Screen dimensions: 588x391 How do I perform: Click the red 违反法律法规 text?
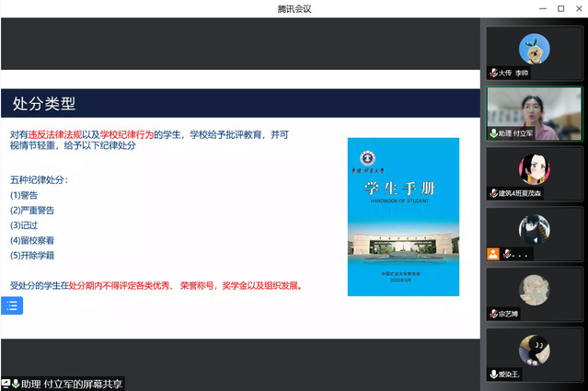(x=57, y=133)
